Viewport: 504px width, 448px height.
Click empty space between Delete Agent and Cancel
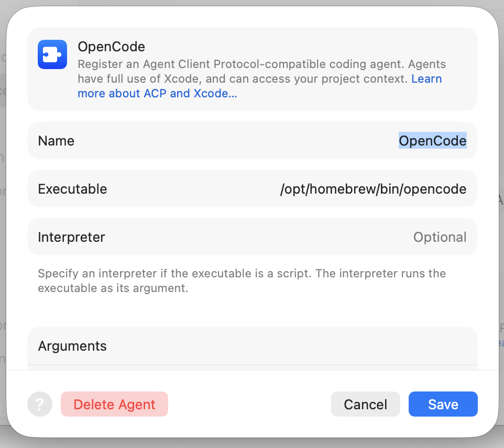tap(249, 404)
